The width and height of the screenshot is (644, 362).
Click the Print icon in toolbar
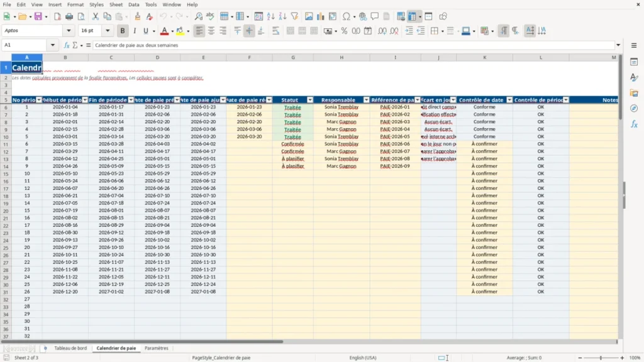(69, 16)
